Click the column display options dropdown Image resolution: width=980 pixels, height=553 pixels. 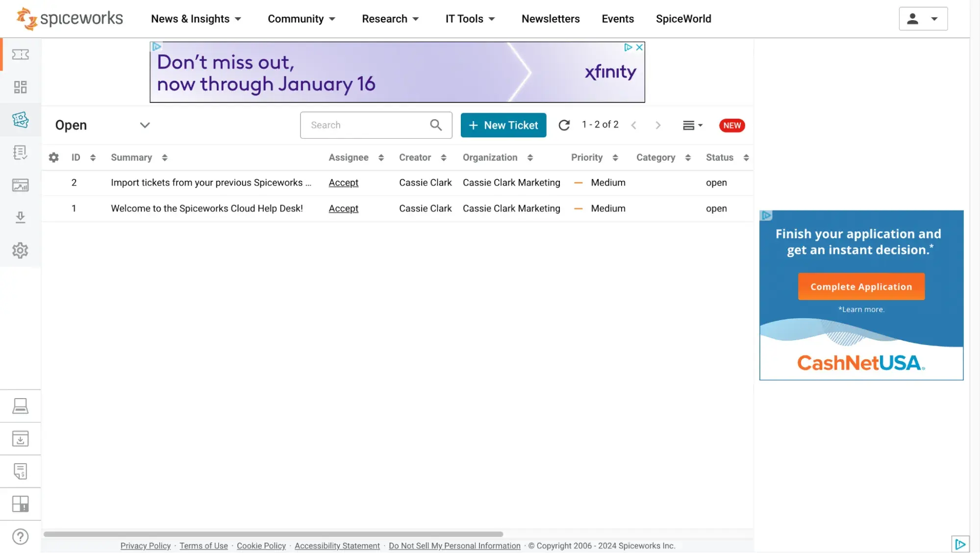coord(691,125)
